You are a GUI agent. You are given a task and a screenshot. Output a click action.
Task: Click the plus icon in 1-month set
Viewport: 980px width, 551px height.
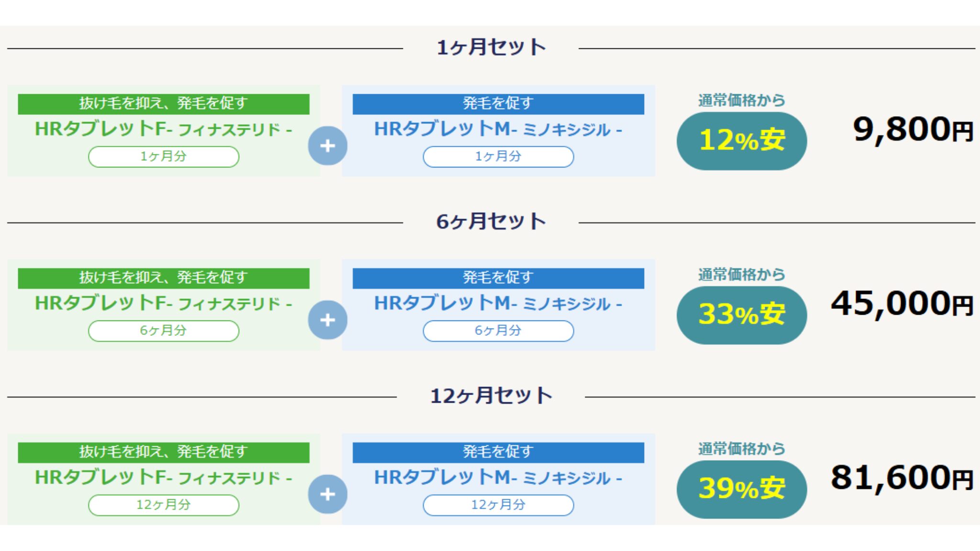click(x=327, y=146)
